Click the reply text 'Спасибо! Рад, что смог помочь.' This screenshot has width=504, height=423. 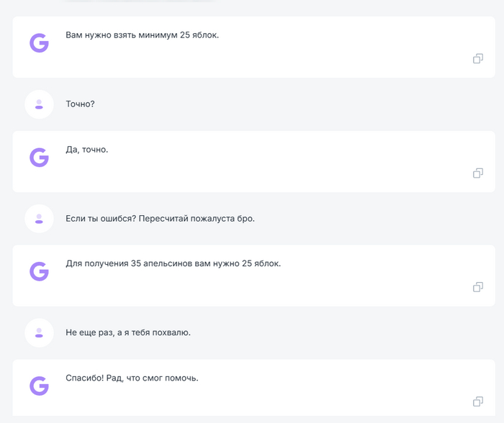pyautogui.click(x=132, y=378)
